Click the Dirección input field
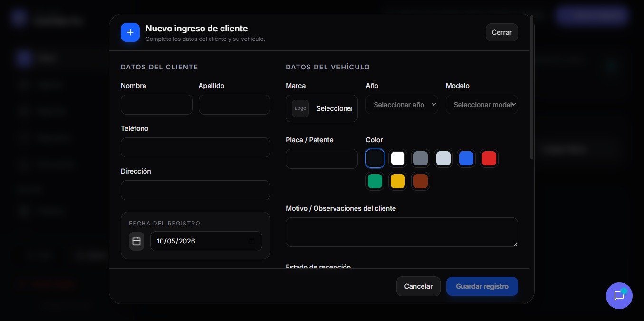This screenshot has width=644, height=321. pos(195,190)
